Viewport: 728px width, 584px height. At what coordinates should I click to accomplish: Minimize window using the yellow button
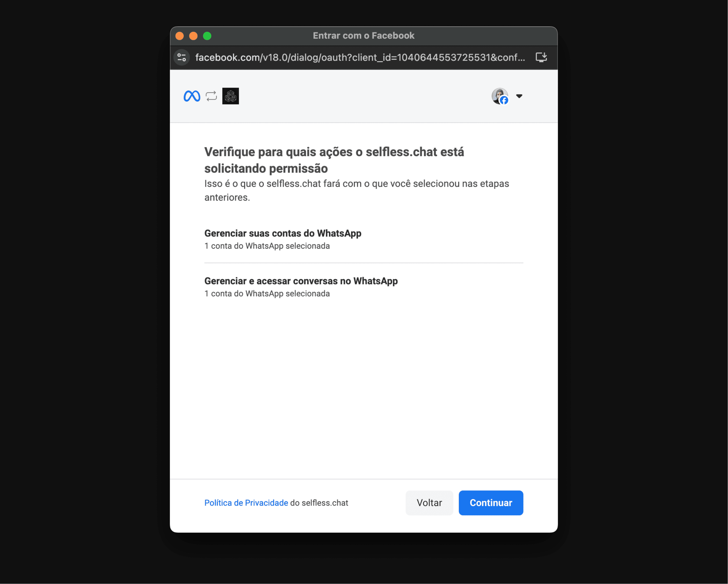193,36
